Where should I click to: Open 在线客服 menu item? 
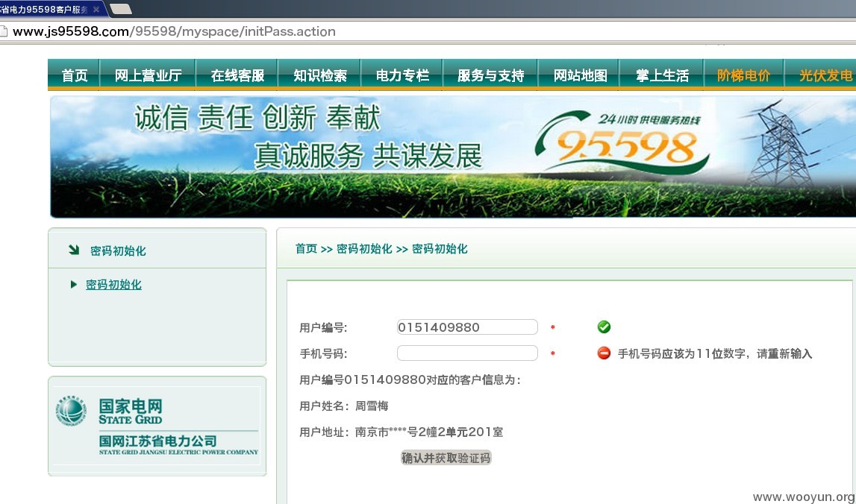tap(237, 75)
